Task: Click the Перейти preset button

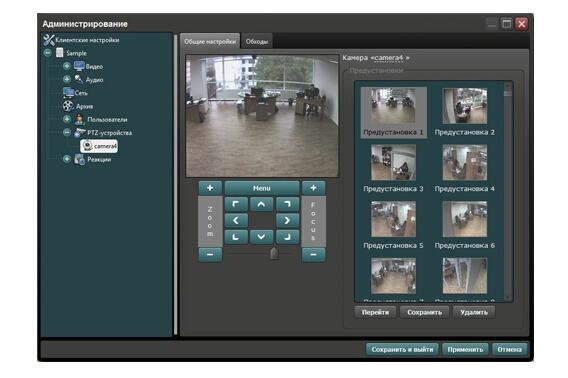Action: [375, 312]
